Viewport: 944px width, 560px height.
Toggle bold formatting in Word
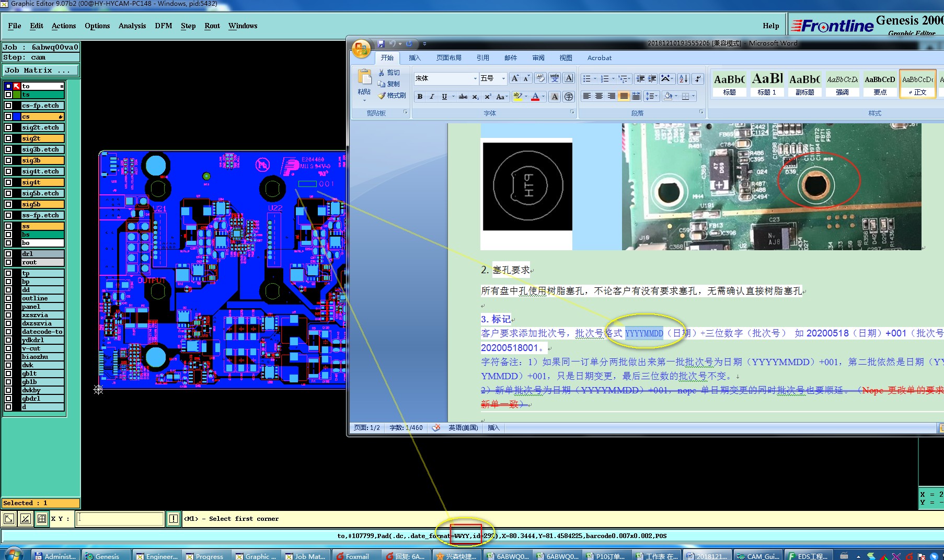420,97
